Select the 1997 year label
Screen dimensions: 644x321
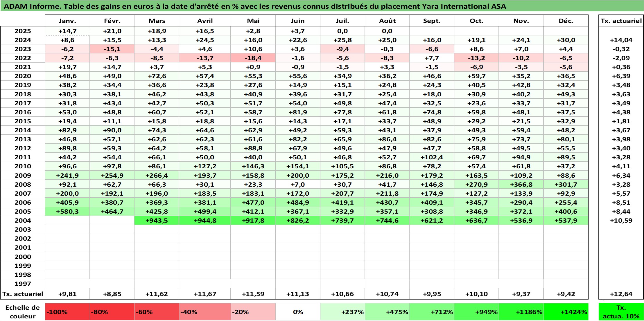coord(23,284)
